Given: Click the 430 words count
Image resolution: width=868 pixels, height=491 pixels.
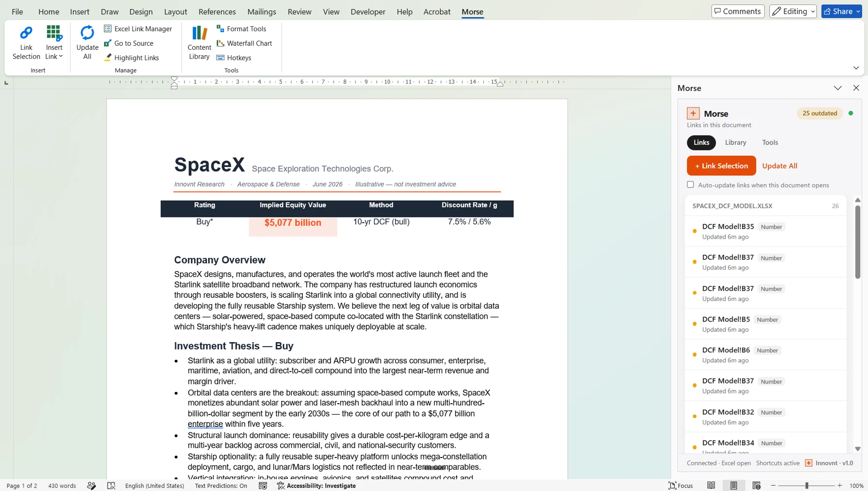Looking at the screenshot, I should (62, 486).
